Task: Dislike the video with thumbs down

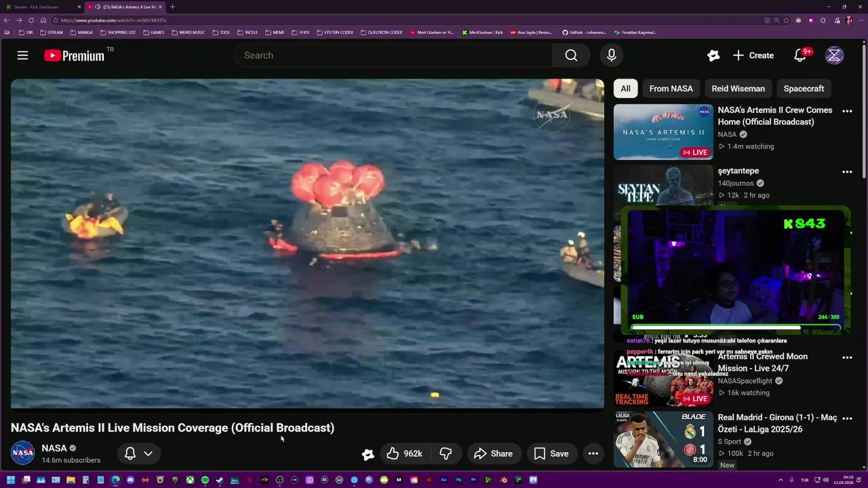Action: point(446,453)
